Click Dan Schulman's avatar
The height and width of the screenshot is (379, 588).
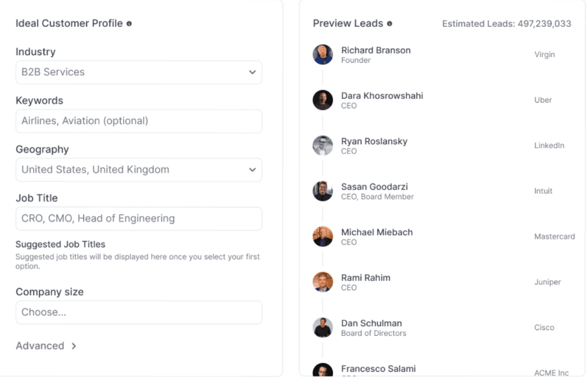(322, 327)
